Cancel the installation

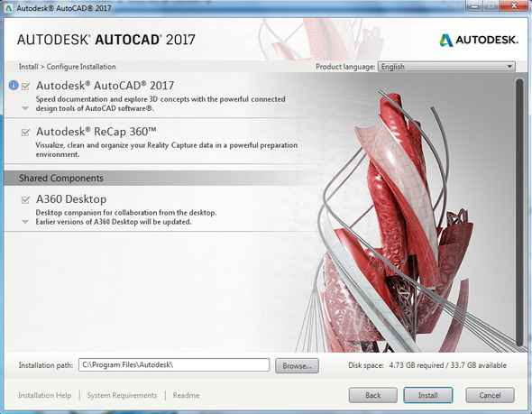click(x=490, y=395)
